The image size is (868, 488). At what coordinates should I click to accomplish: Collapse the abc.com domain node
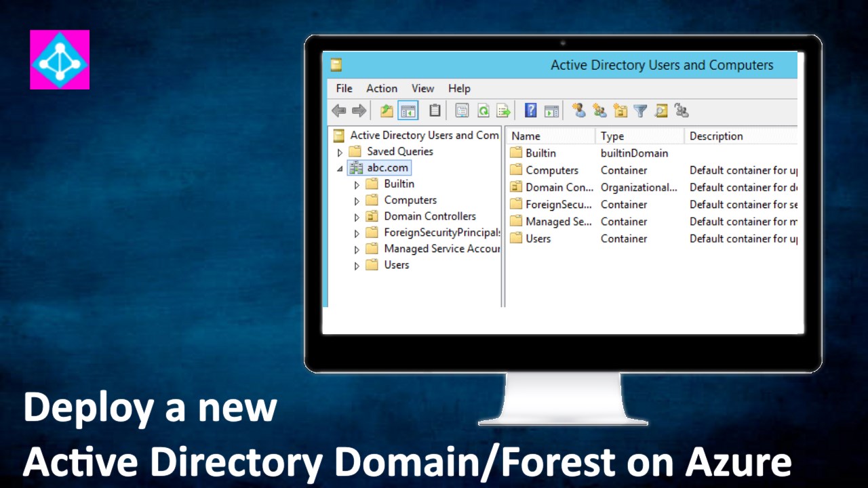[x=340, y=169]
